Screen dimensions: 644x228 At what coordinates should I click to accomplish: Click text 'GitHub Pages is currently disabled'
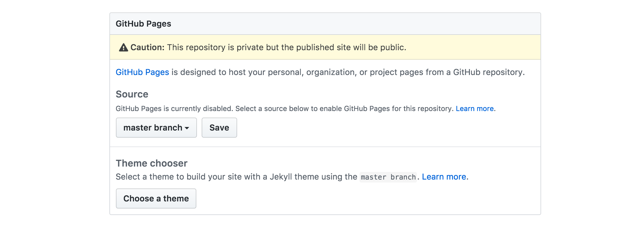tap(174, 109)
